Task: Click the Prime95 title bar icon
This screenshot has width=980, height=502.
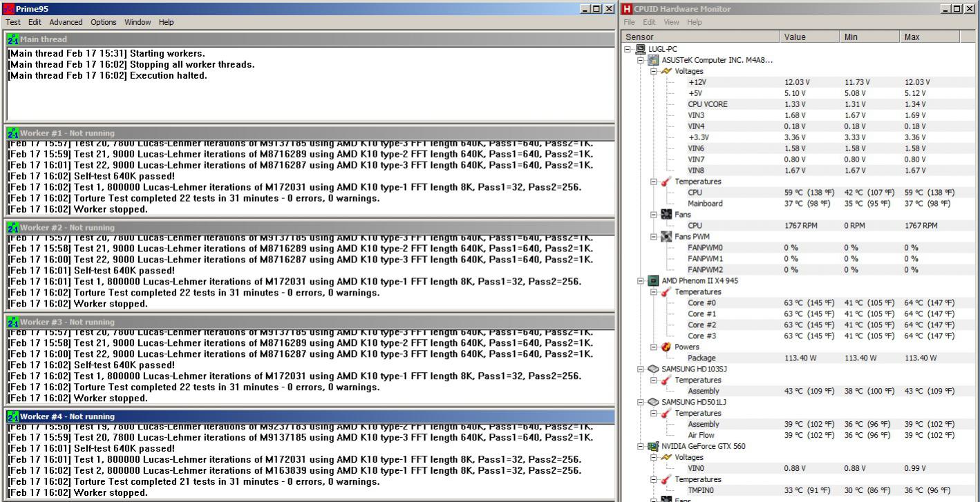Action: (x=8, y=8)
